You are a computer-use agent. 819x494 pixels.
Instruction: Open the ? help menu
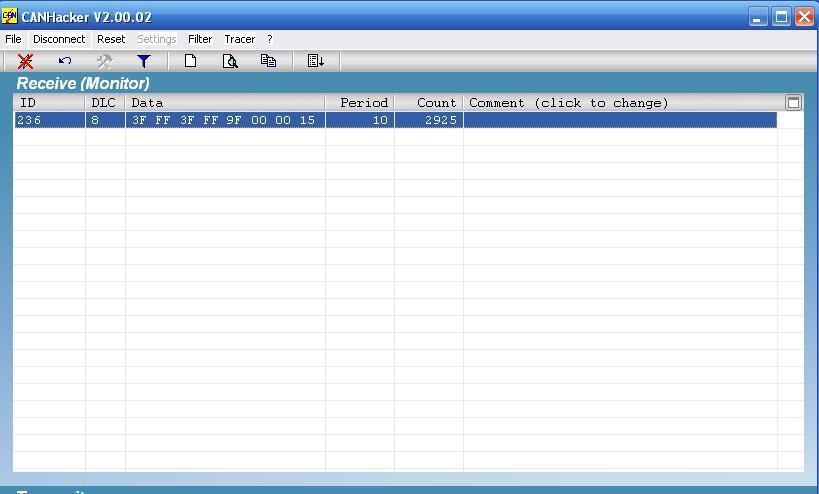point(270,39)
